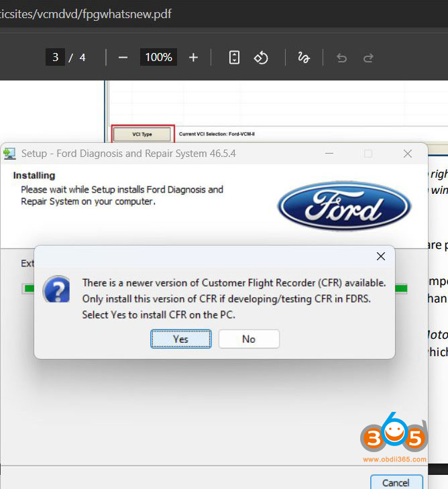The image size is (448, 489).
Task: Click the page number field showing 3
Action: tap(55, 58)
